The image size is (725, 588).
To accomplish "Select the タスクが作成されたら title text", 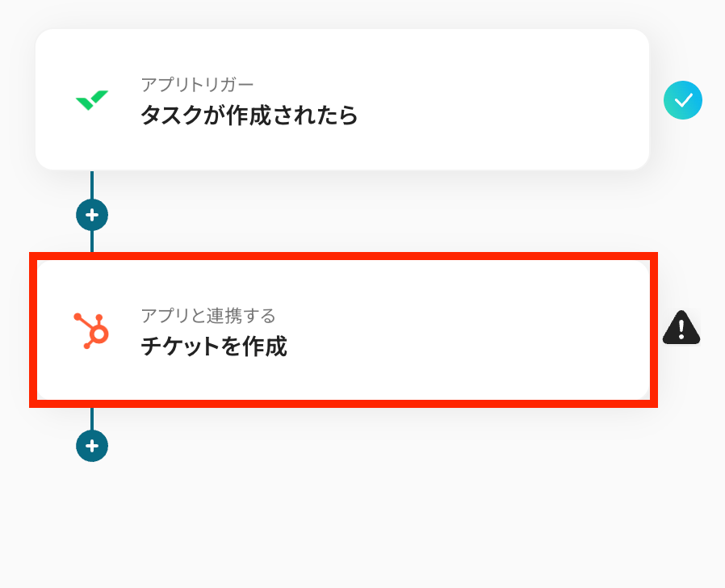I will point(249,115).
